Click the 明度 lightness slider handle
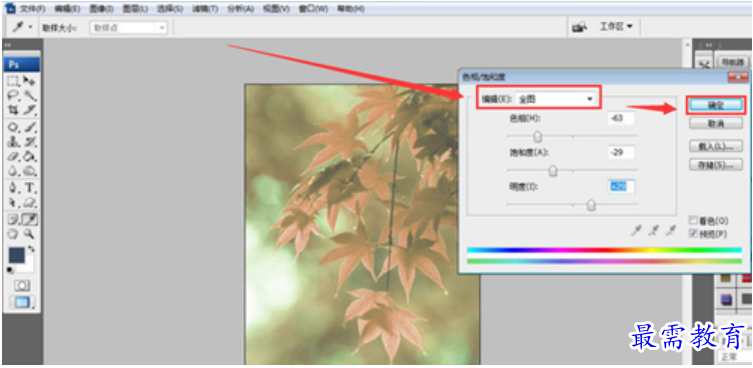Viewport: 753px width, 368px height. pos(592,205)
